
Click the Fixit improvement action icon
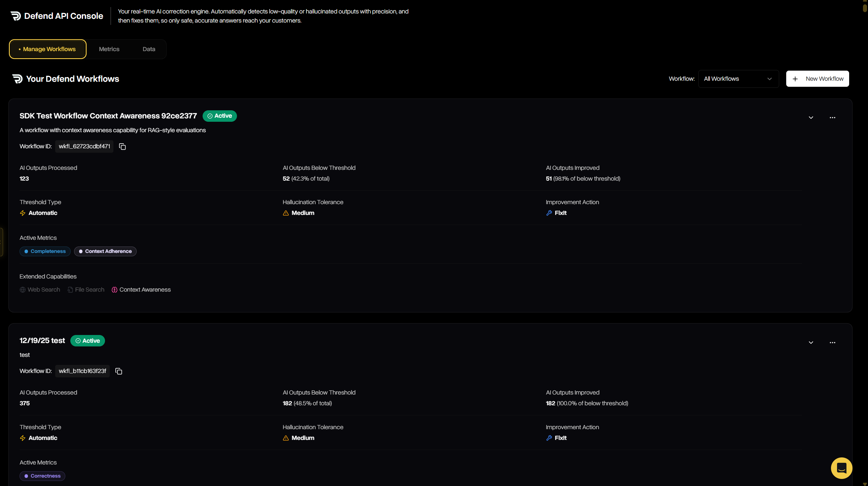(x=549, y=213)
